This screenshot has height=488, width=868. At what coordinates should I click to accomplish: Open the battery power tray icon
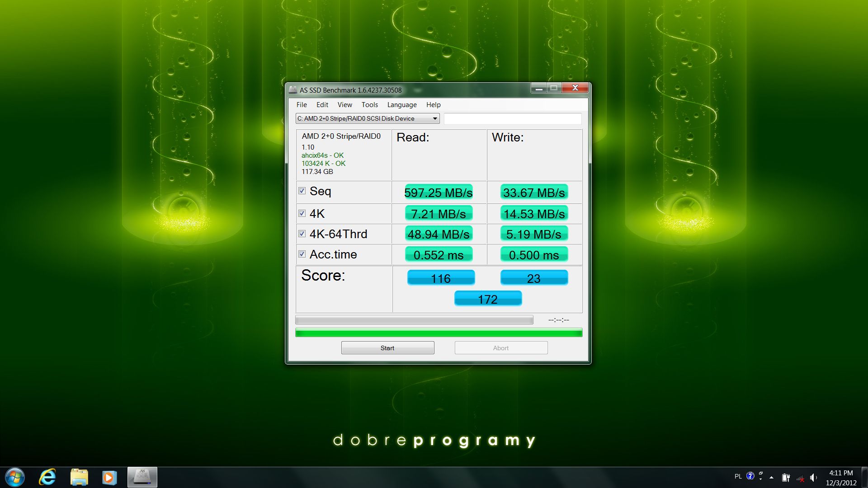pyautogui.click(x=786, y=478)
